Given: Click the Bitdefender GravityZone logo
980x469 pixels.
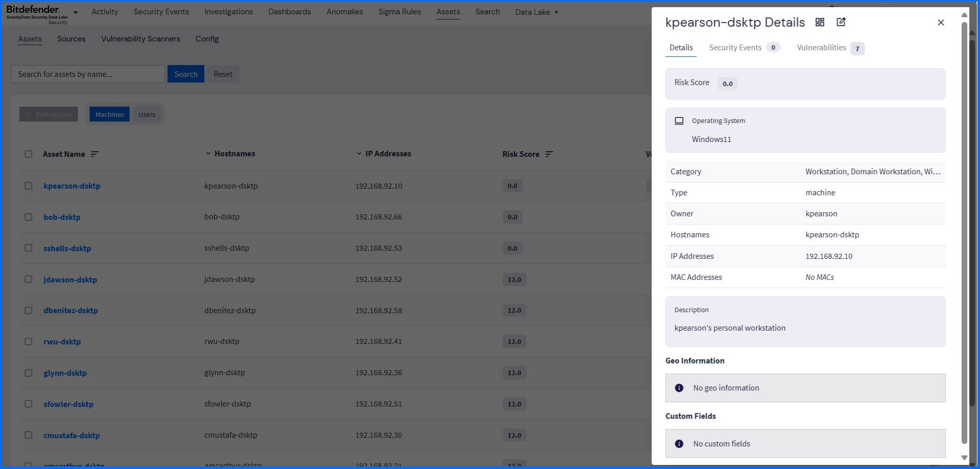Looking at the screenshot, I should (37, 13).
